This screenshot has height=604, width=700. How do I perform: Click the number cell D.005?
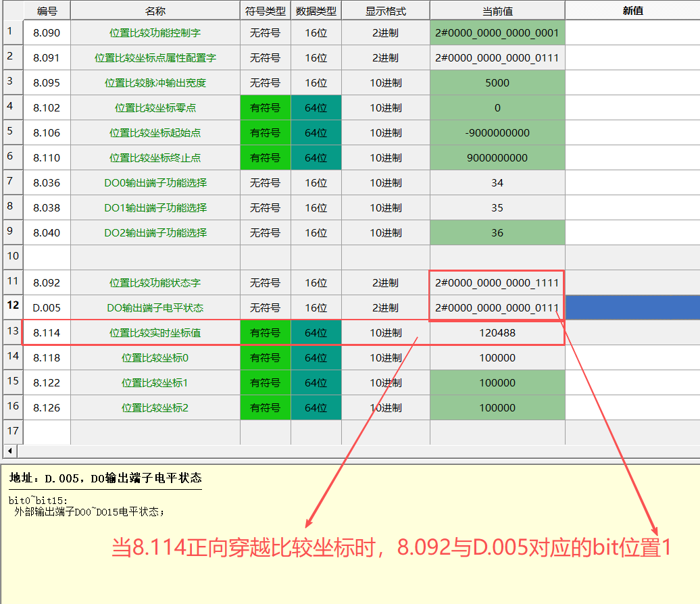point(47,307)
